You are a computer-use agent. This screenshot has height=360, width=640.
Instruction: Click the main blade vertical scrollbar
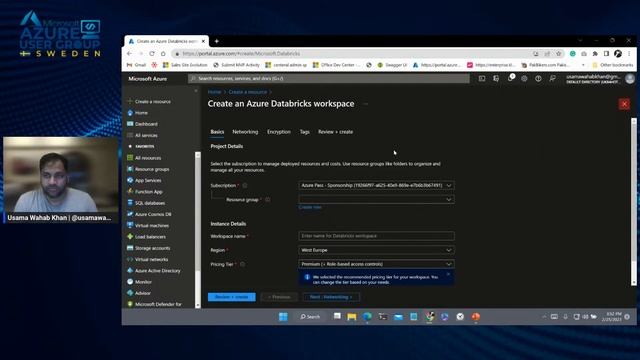pos(633,202)
